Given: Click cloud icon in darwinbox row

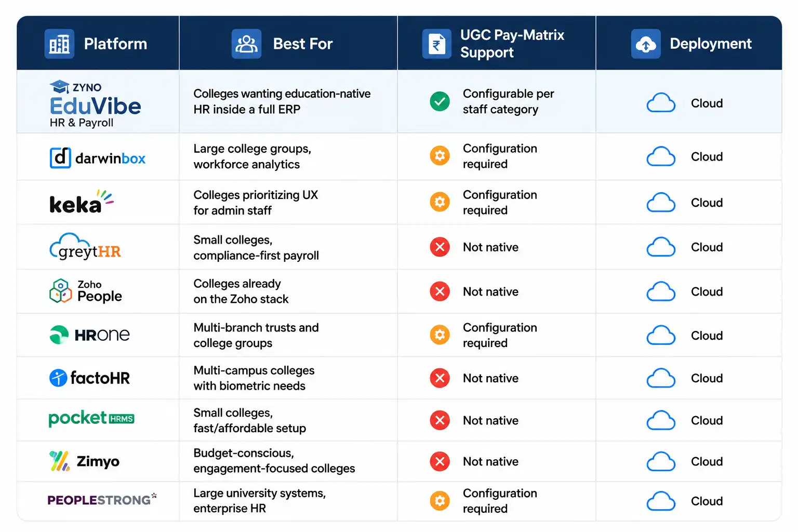Looking at the screenshot, I should pyautogui.click(x=661, y=156).
